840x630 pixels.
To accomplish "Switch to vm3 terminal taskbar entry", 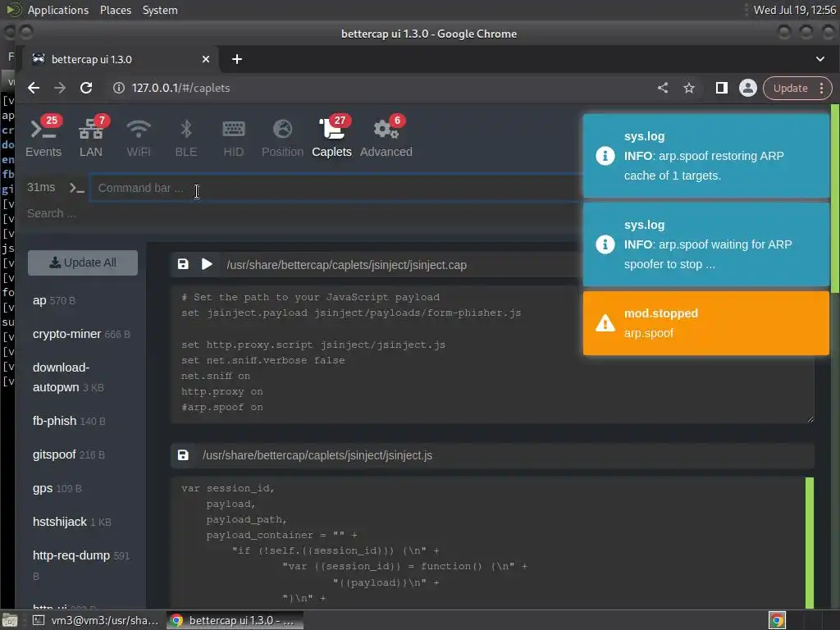I will (x=96, y=620).
